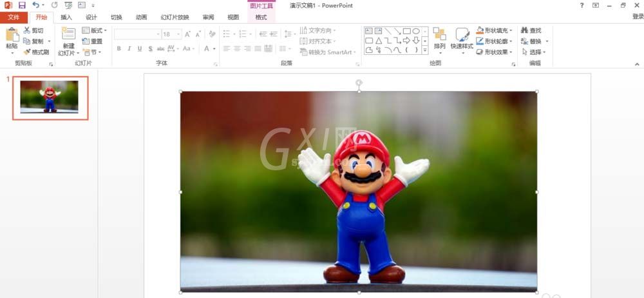Decrease list indent level
Screen dimensions: 644x298
click(x=263, y=34)
